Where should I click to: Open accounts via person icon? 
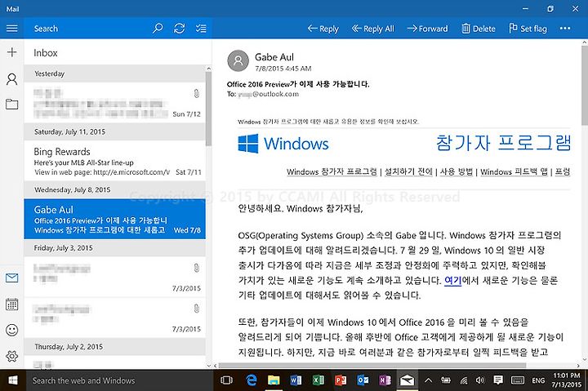[12, 78]
